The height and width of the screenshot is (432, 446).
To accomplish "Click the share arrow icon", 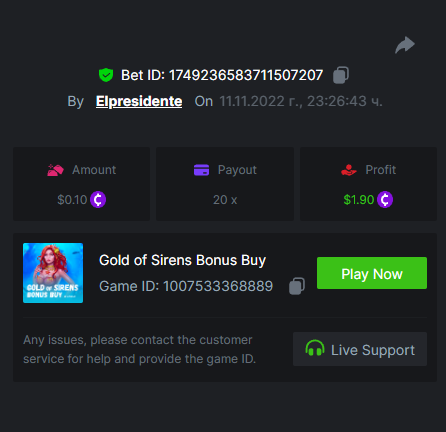I will click(405, 45).
